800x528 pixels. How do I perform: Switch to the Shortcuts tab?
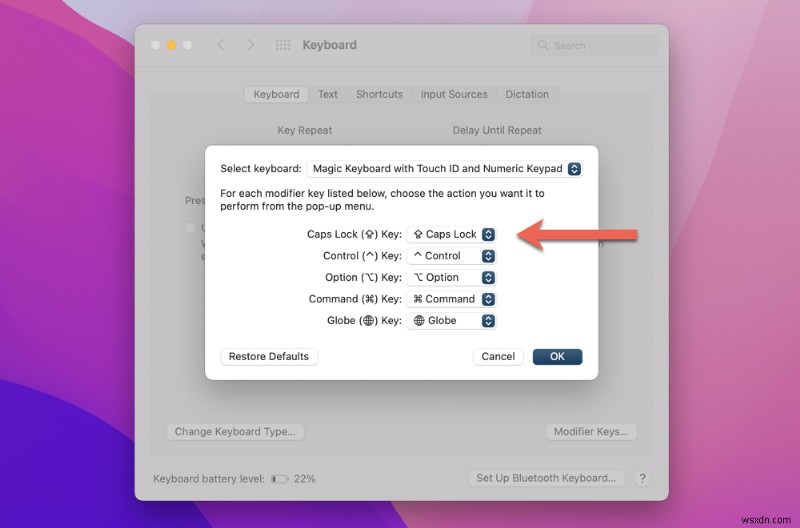tap(380, 94)
